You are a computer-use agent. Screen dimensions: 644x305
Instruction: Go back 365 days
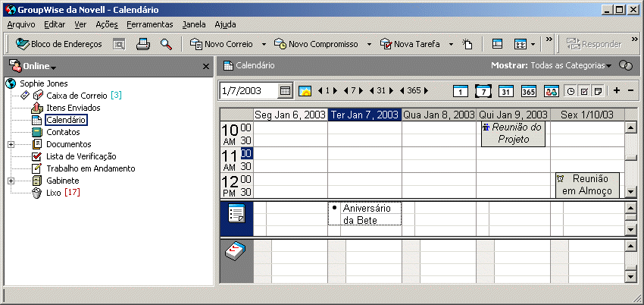[x=402, y=90]
